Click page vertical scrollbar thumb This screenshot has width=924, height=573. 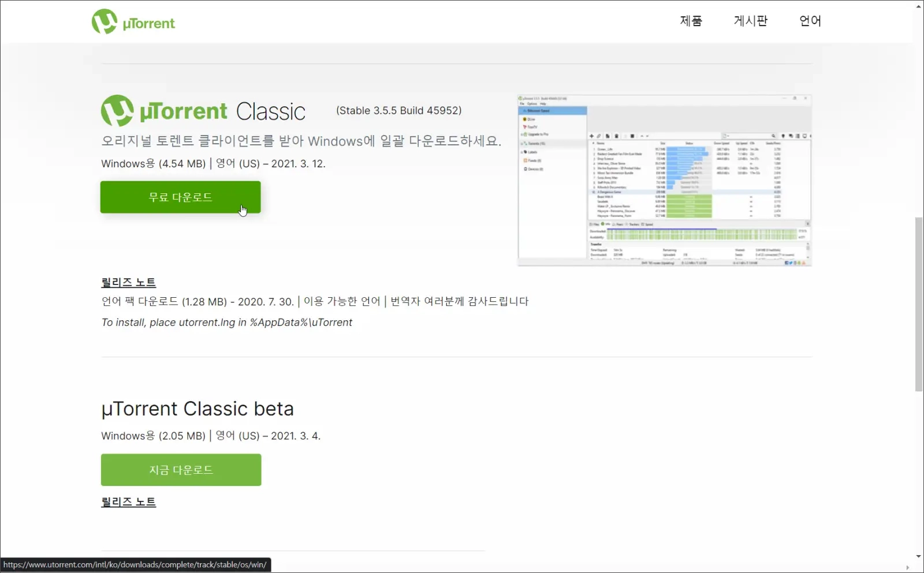click(919, 304)
